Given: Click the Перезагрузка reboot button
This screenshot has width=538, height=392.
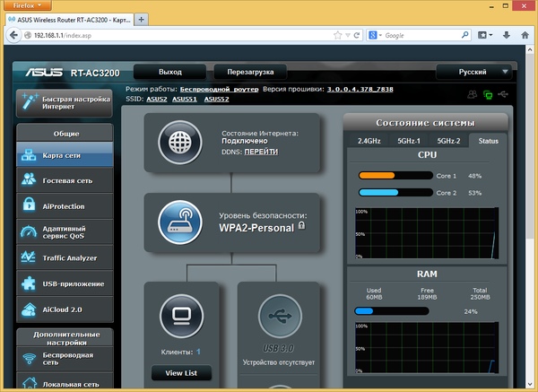Looking at the screenshot, I should pos(250,72).
